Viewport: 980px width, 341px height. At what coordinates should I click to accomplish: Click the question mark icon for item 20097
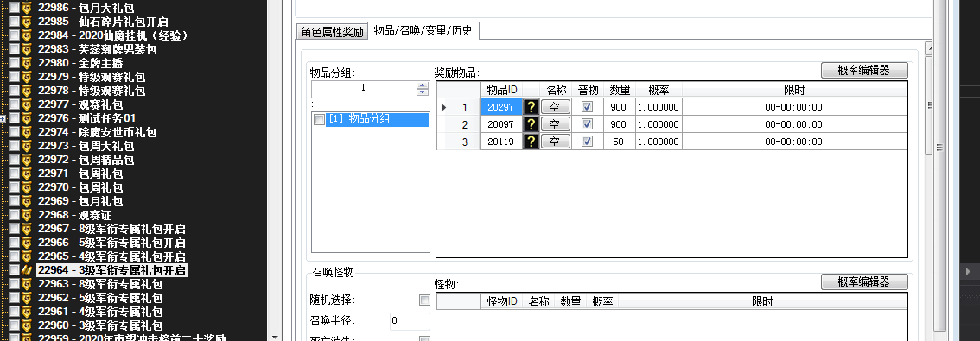(531, 124)
